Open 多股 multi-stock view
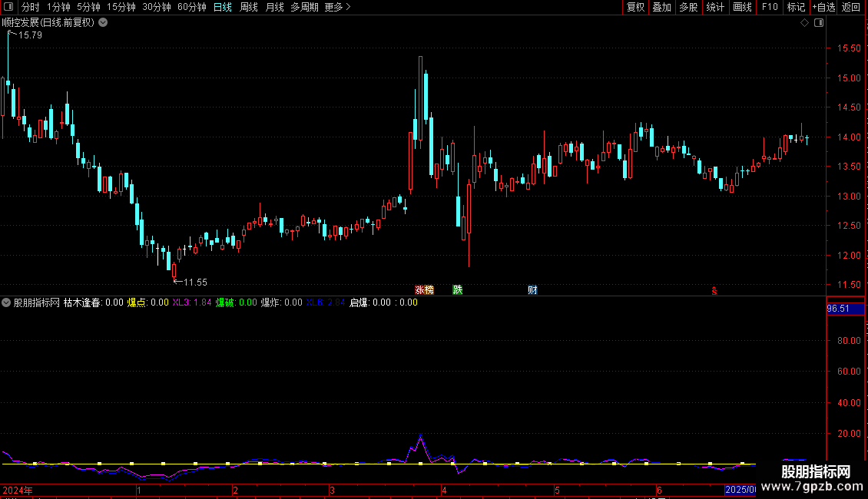The height and width of the screenshot is (499, 868). (688, 7)
